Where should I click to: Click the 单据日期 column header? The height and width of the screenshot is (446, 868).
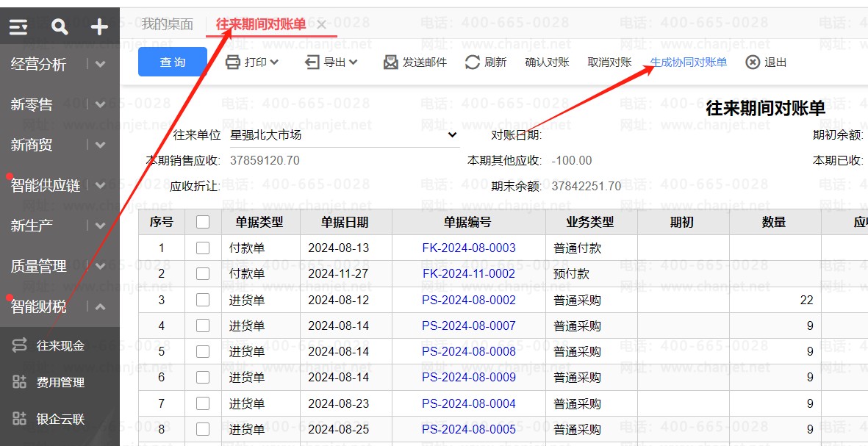click(x=345, y=222)
